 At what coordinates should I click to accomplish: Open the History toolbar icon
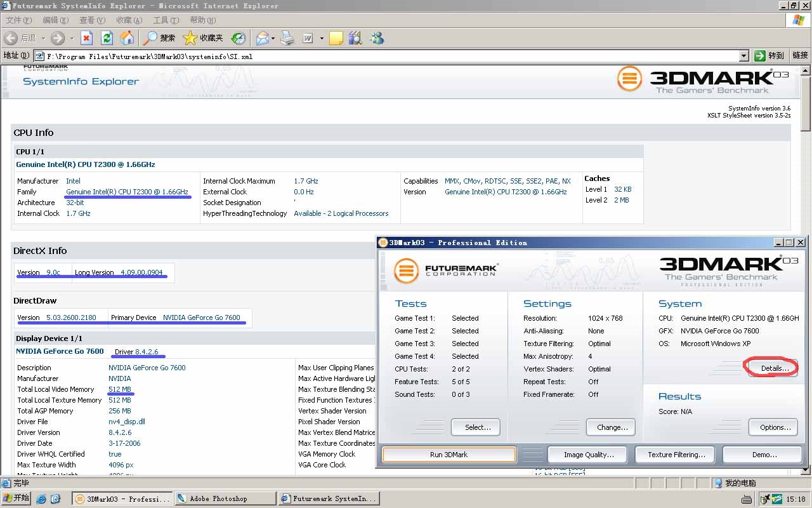[239, 38]
